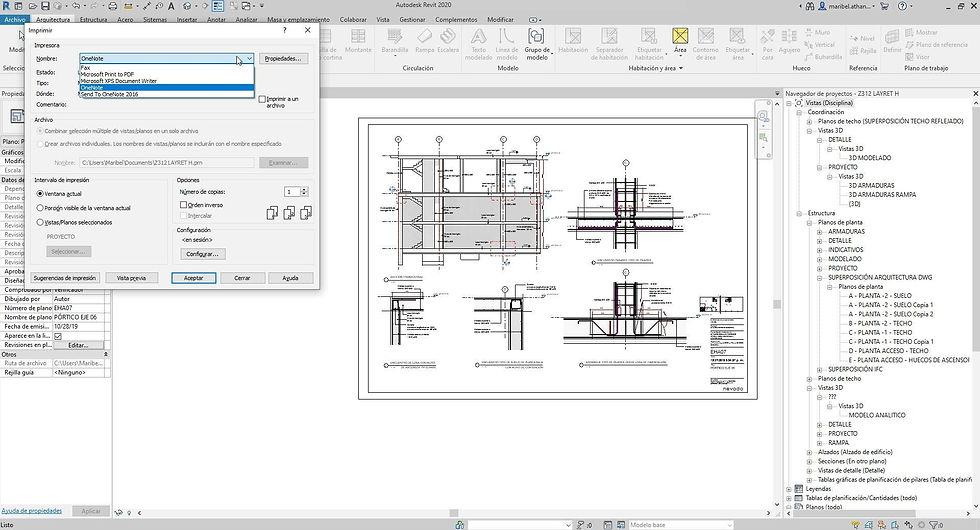Expand 'ARMADURAS' under Planos de planta
980x530 pixels.
click(819, 232)
